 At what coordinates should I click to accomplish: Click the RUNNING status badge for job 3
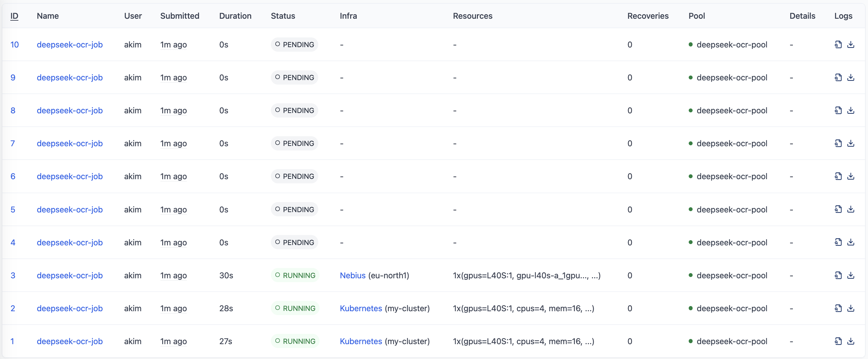tap(294, 275)
